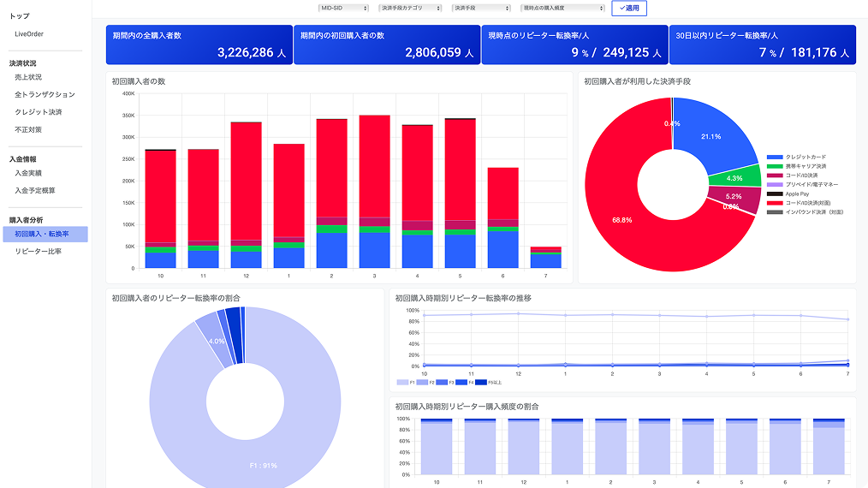Open クレジット決済 from the sidebar

click(39, 112)
